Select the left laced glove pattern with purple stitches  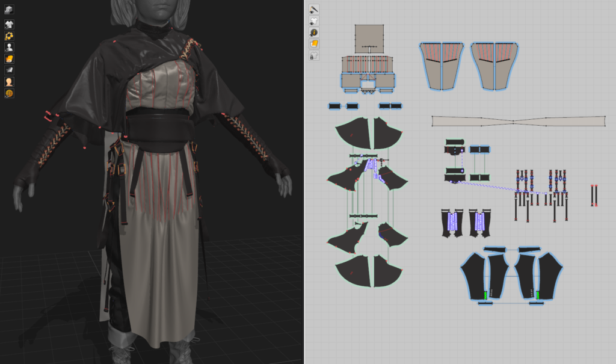[452, 223]
